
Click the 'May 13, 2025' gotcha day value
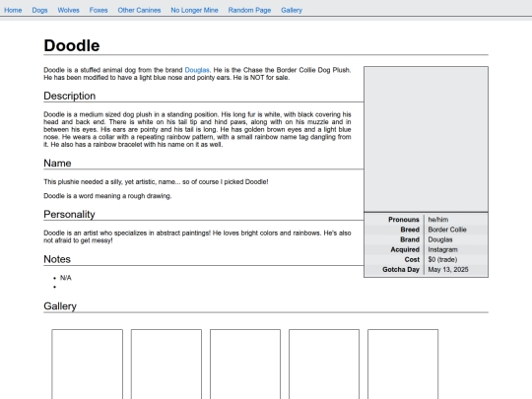(448, 269)
